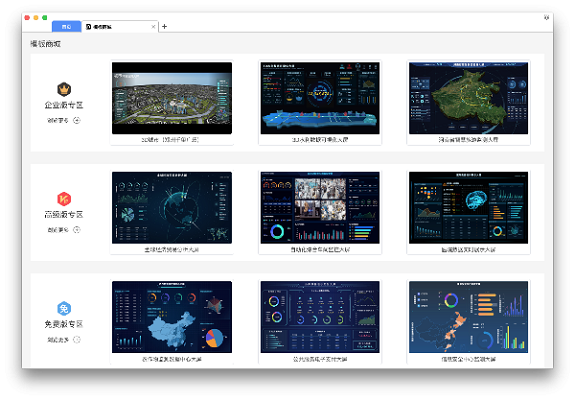
Task: Open the glowing globe dashboard template
Action: click(x=172, y=208)
